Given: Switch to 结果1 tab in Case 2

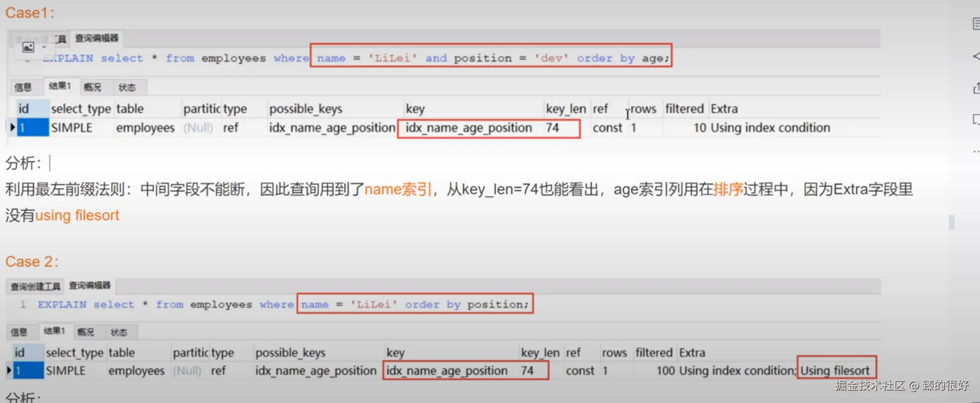Looking at the screenshot, I should [x=54, y=331].
